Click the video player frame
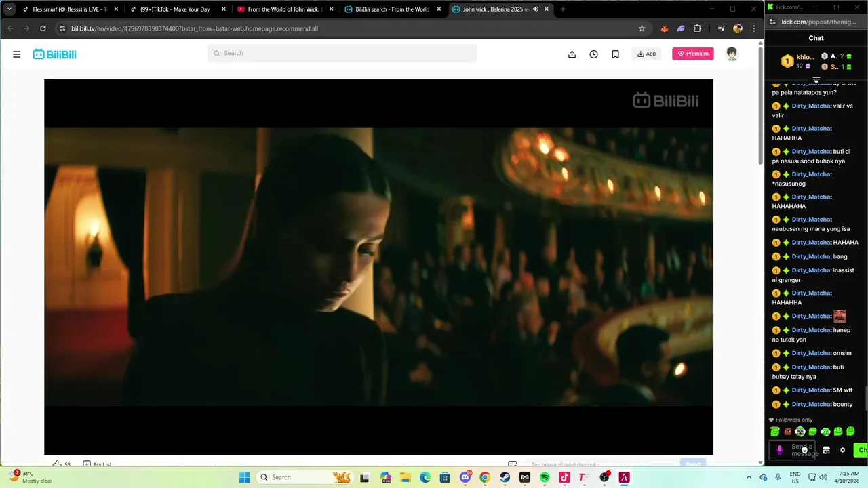 point(378,267)
